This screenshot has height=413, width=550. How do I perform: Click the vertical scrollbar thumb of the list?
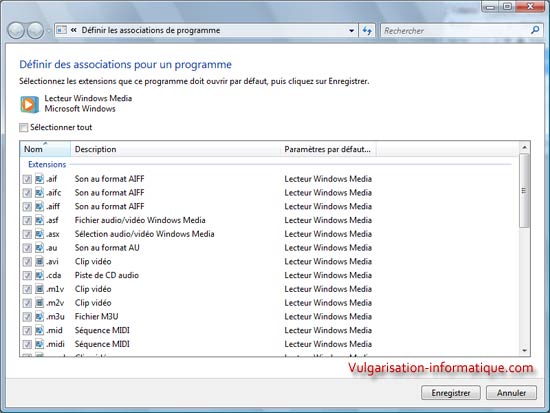point(524,191)
